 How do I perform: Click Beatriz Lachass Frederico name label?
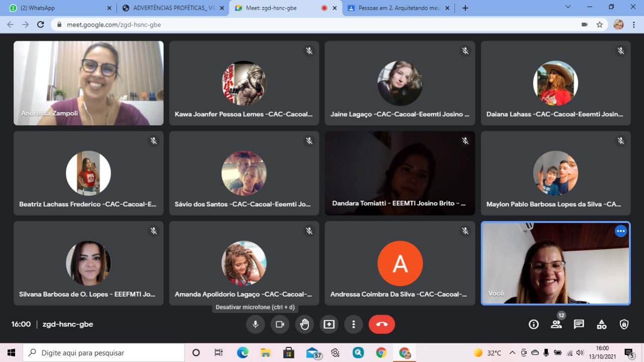tap(88, 204)
